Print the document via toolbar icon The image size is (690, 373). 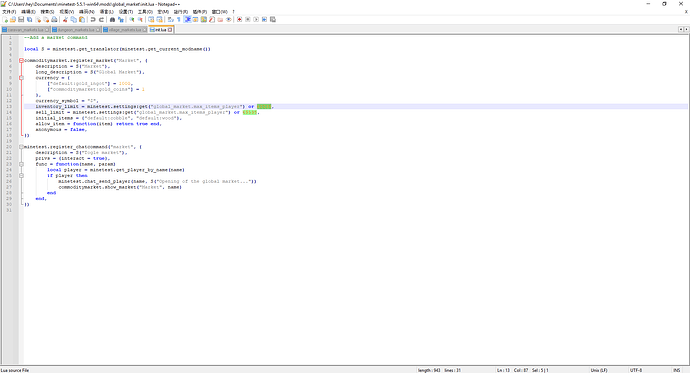tap(55, 19)
